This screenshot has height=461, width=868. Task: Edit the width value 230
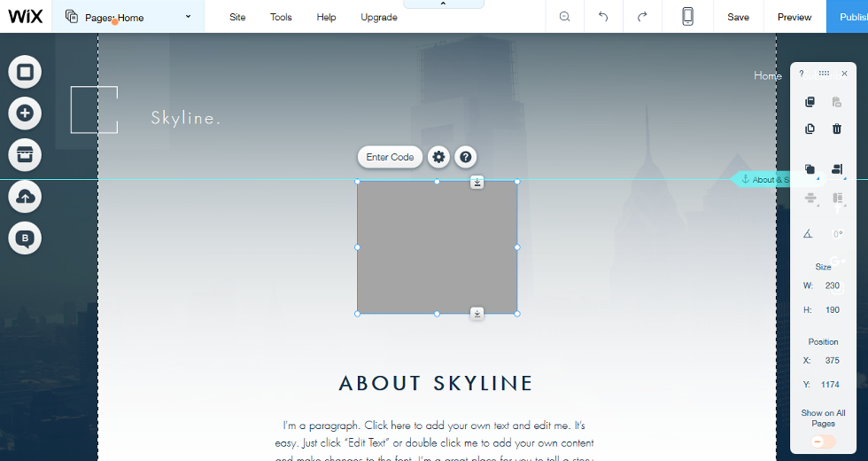pos(832,285)
